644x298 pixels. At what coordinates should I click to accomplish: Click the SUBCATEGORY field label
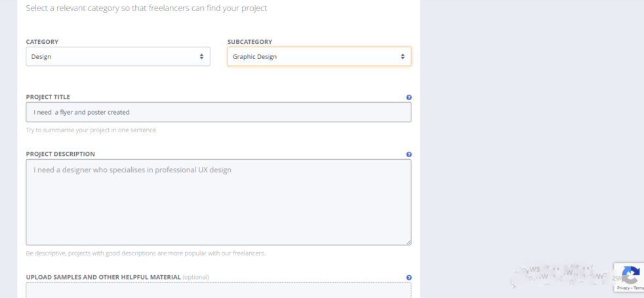[x=250, y=42]
